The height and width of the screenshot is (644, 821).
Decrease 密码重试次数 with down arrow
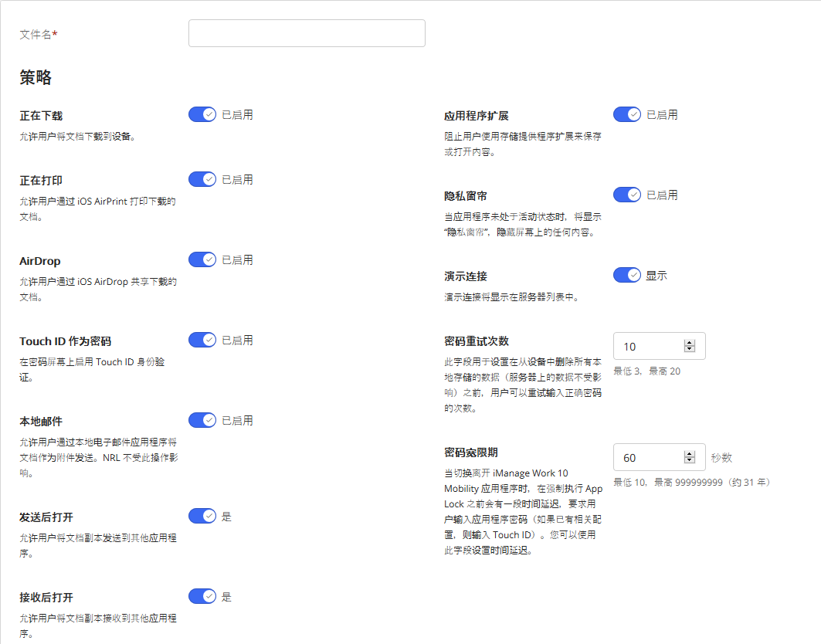tap(690, 350)
